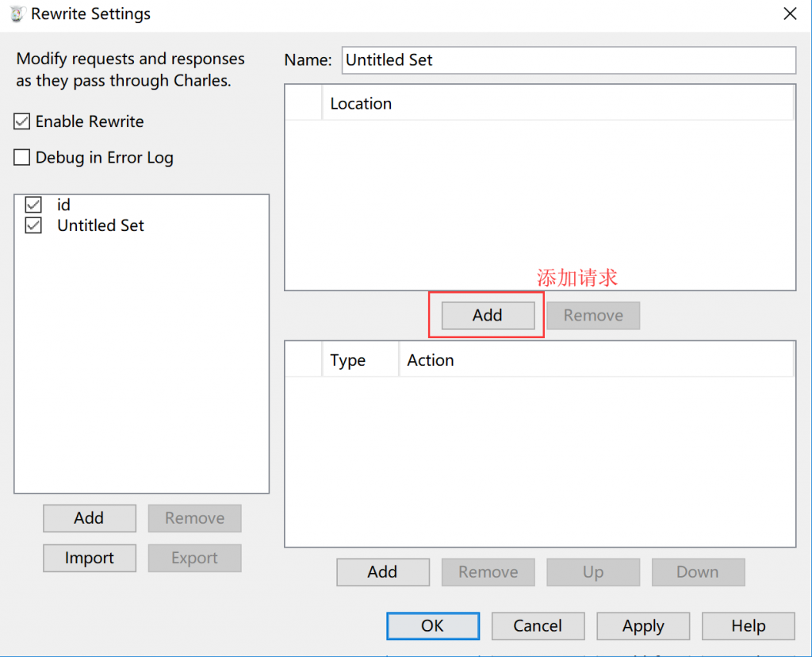Close the Rewrite Settings window
The height and width of the screenshot is (657, 812).
click(790, 13)
